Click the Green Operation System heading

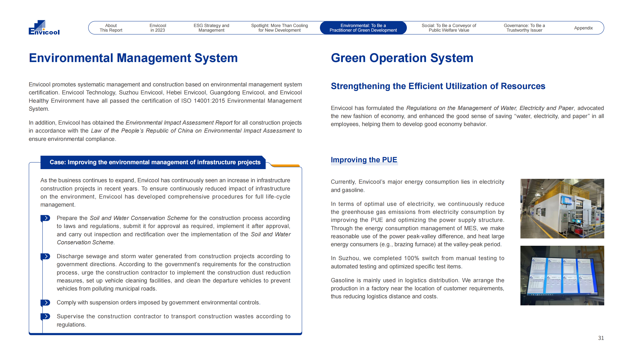tap(402, 58)
